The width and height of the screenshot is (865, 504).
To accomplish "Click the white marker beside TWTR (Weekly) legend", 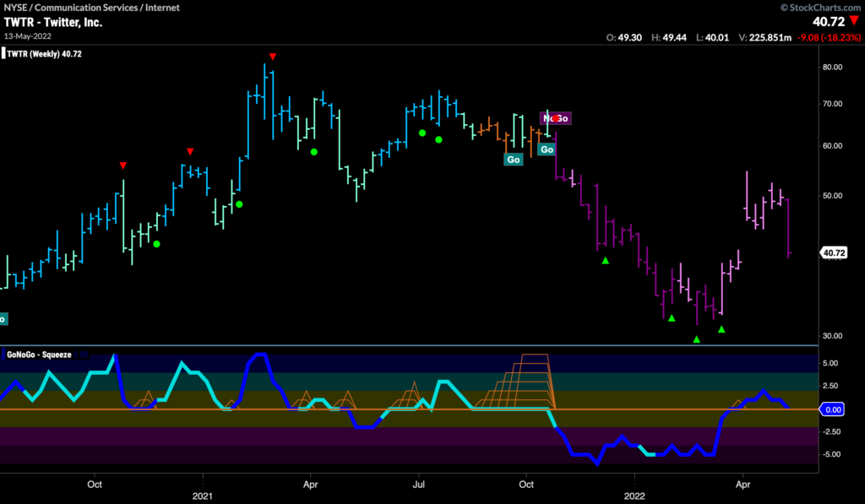I will coord(3,54).
